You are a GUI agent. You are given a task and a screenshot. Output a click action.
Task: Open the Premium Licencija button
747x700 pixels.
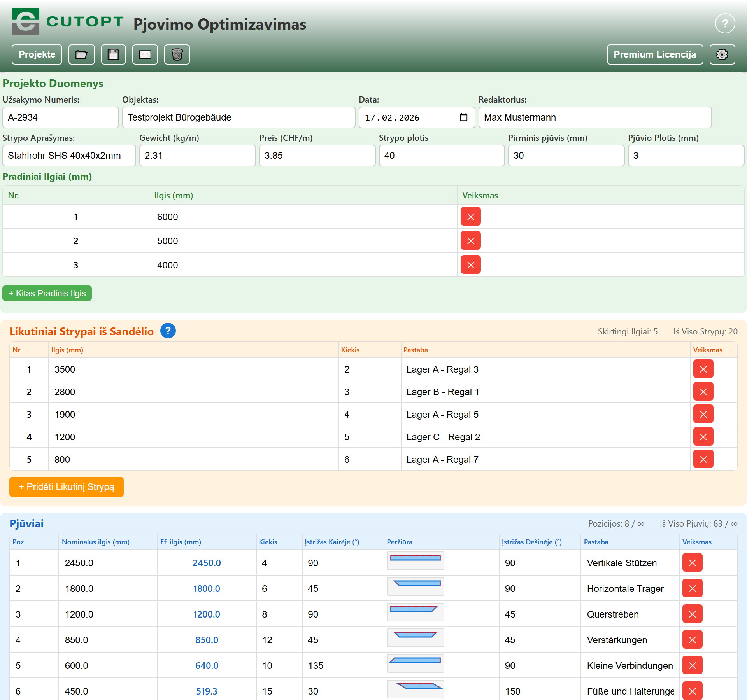655,54
